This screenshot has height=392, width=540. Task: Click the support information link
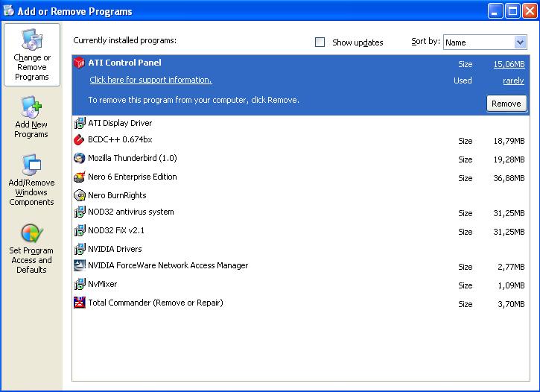150,80
